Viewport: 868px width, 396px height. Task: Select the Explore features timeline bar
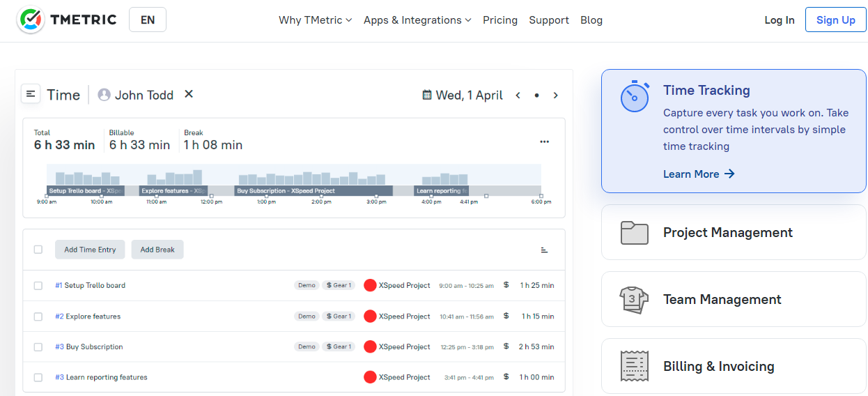click(x=173, y=190)
